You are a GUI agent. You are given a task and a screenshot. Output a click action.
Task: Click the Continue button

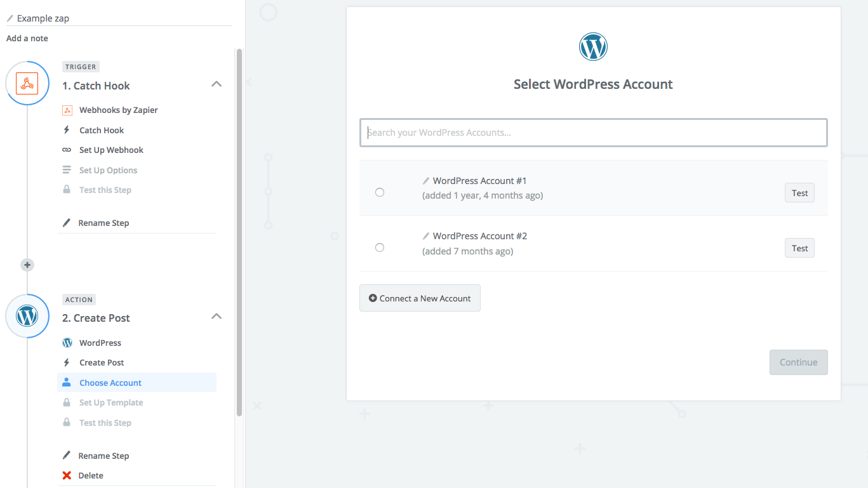coord(798,362)
